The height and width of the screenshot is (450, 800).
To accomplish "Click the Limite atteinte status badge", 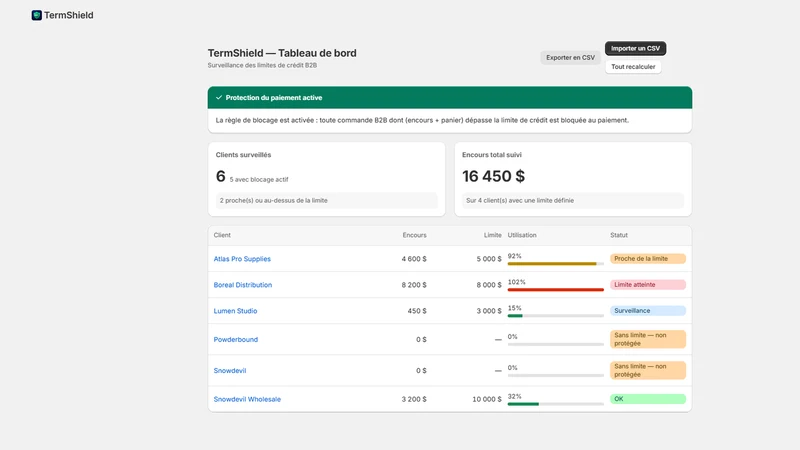I will click(648, 285).
